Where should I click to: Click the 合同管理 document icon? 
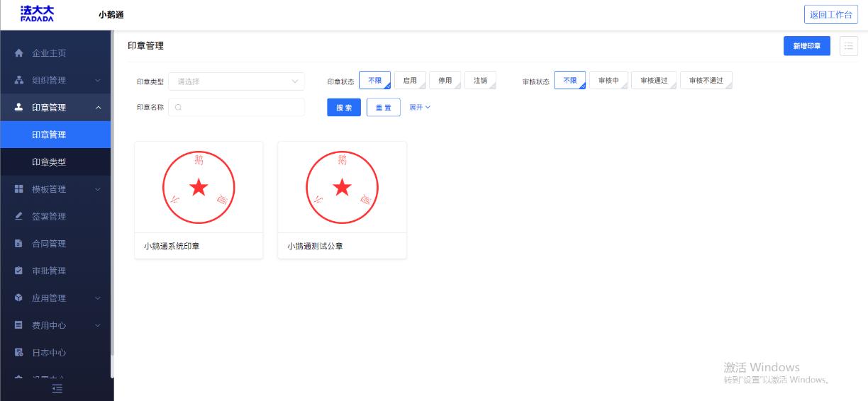point(19,244)
